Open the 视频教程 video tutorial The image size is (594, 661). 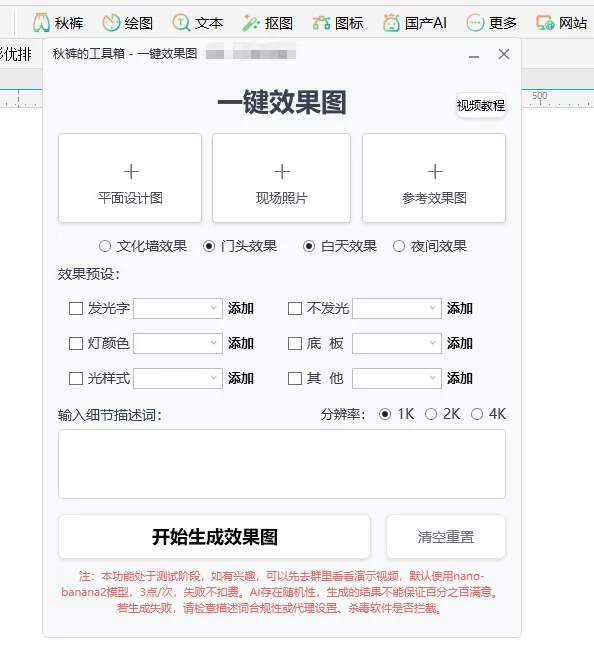(481, 105)
